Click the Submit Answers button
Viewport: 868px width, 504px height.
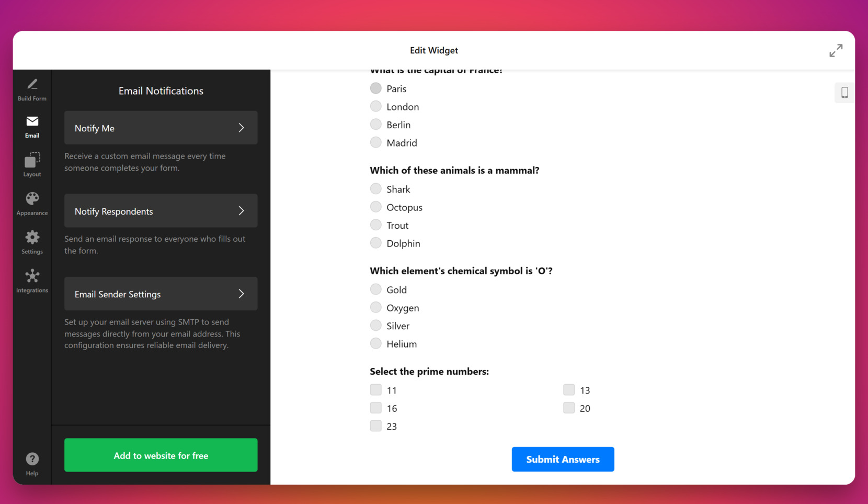563,459
